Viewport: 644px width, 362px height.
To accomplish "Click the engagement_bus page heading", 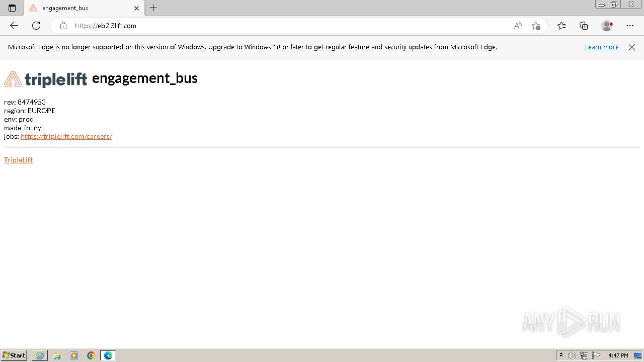I will point(145,78).
